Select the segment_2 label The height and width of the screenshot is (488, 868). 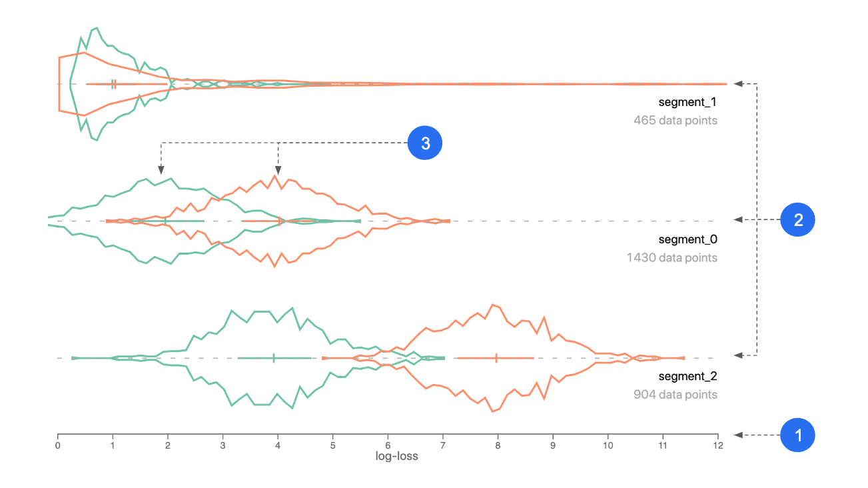[x=687, y=376]
